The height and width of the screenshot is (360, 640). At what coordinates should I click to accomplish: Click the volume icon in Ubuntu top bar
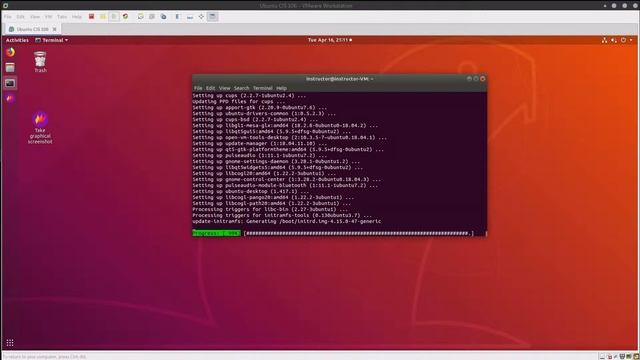[613, 40]
